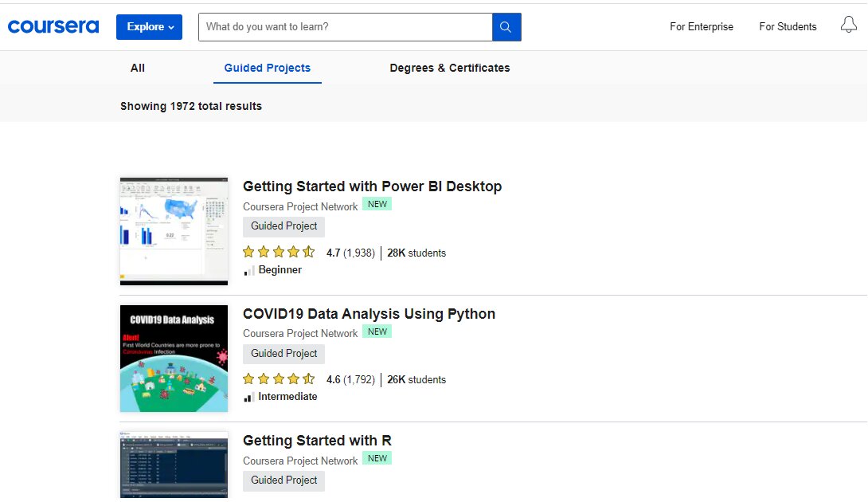This screenshot has width=868, height=502.
Task: Click the star rating for COVID19 Data Analysis
Action: pyautogui.click(x=279, y=378)
